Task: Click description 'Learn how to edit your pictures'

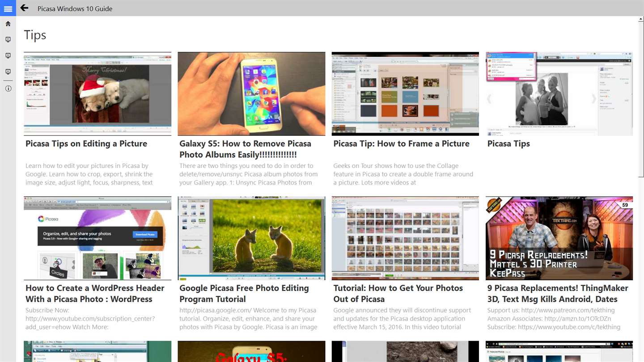Action: [89, 174]
